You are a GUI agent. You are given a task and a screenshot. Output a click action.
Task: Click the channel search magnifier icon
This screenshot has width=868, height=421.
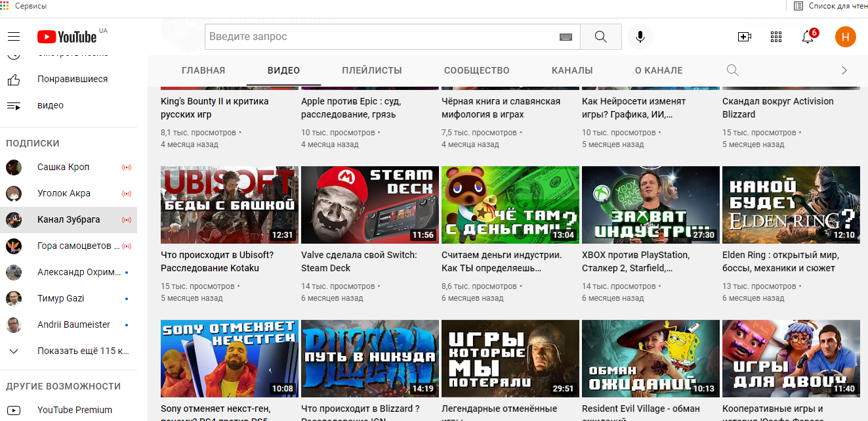coord(733,70)
